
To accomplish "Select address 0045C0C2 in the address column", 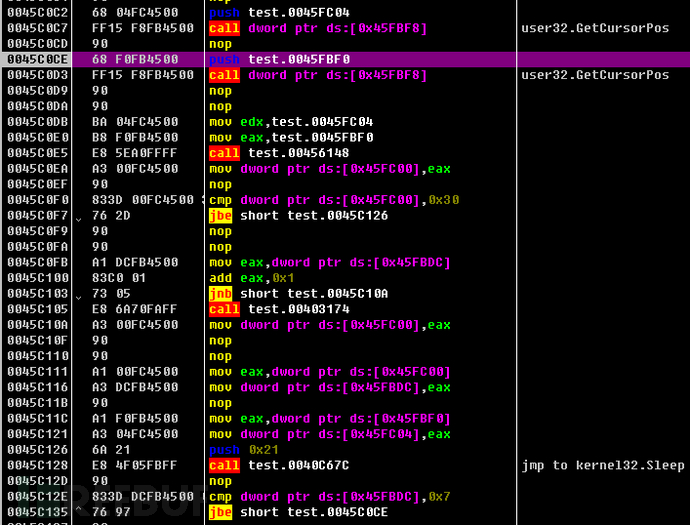I will click(x=37, y=13).
